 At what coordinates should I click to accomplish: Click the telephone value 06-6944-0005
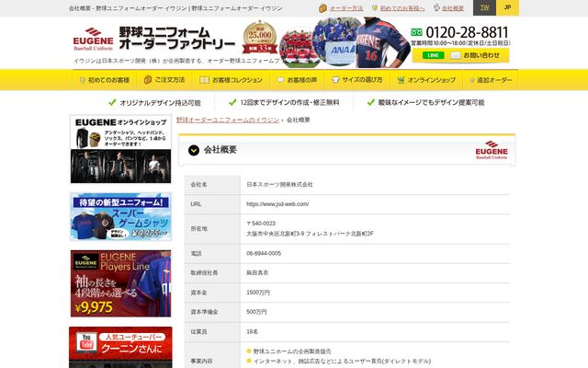pos(264,254)
